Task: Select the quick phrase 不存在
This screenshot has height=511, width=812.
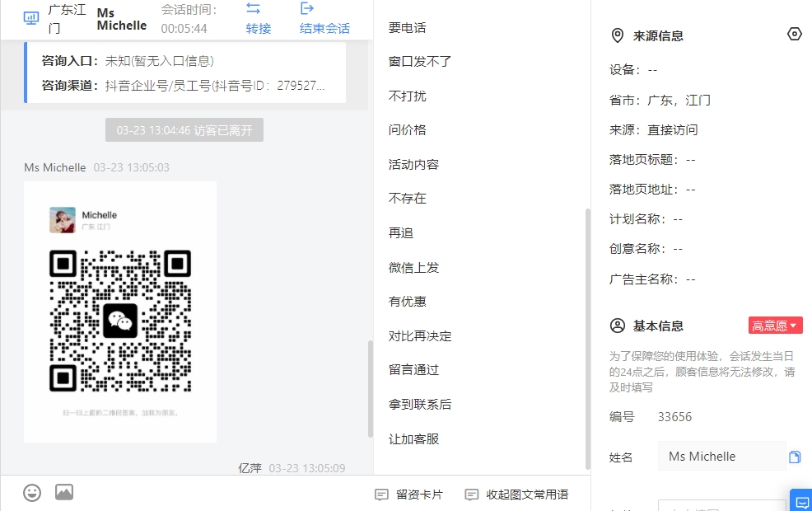Action: click(407, 198)
